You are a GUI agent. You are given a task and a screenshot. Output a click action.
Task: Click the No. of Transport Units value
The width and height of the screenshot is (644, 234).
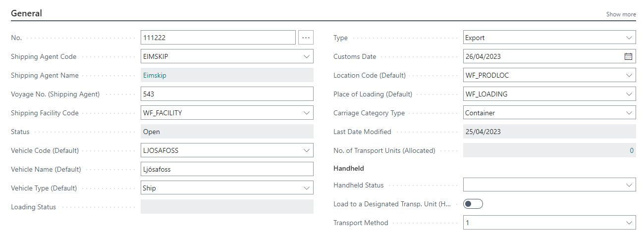(549, 150)
